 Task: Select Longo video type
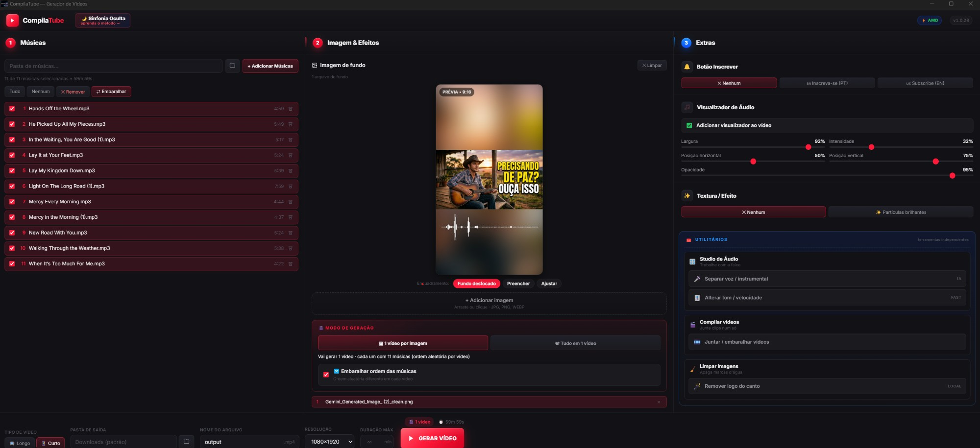click(x=20, y=443)
